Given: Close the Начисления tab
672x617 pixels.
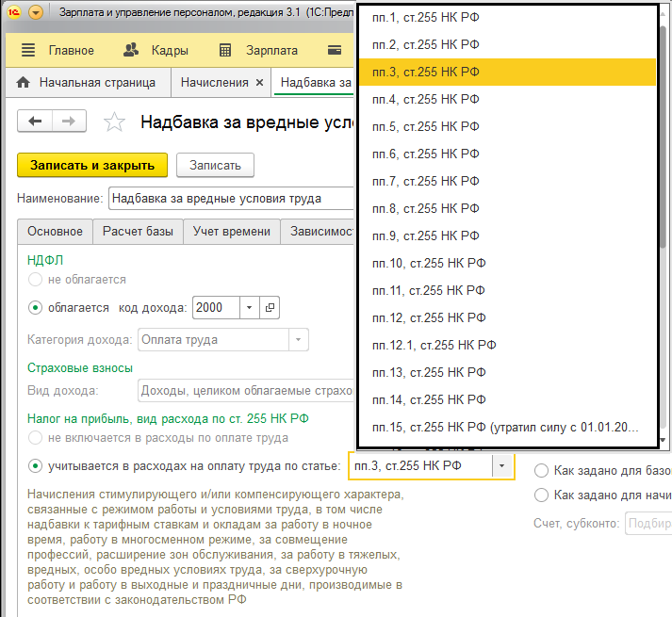Looking at the screenshot, I should [x=259, y=83].
